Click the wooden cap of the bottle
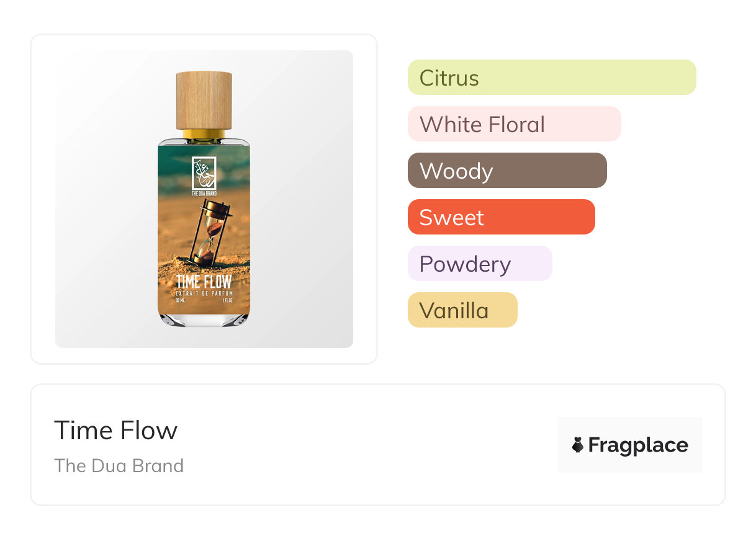Screen dimensions: 756x536 [204, 100]
